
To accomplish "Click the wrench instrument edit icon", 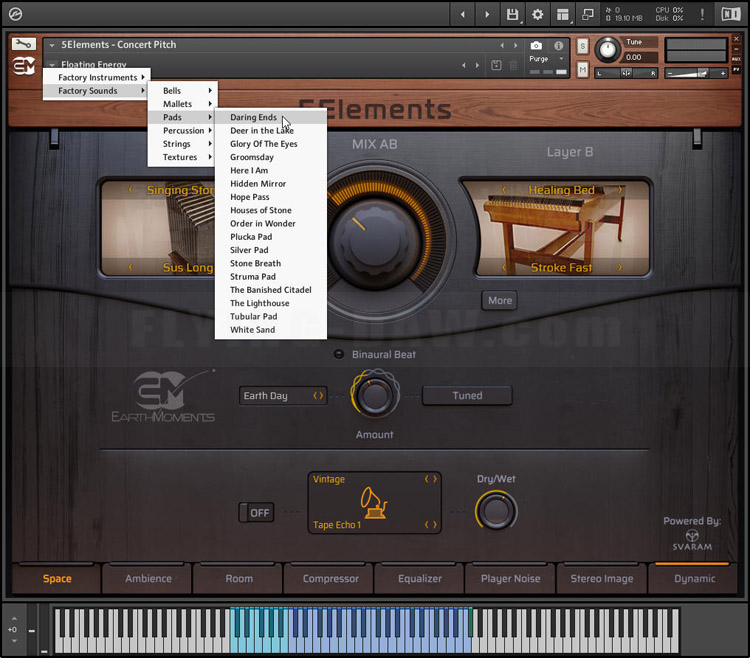I will point(23,45).
